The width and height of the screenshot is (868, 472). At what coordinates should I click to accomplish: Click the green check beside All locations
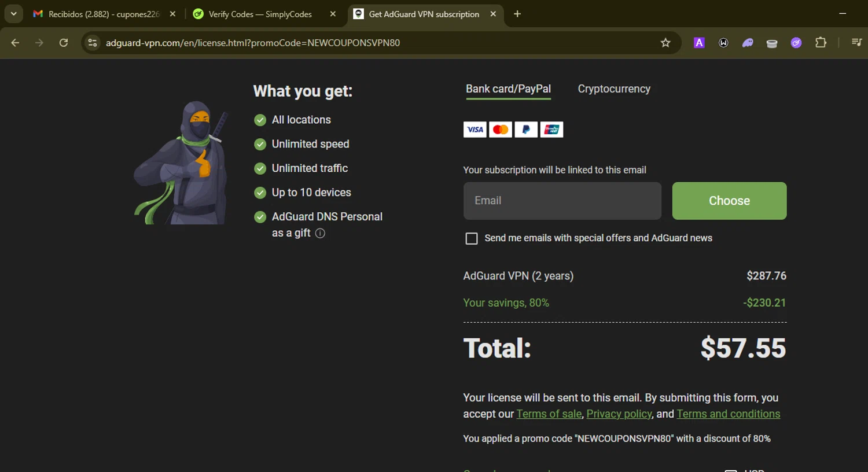260,120
